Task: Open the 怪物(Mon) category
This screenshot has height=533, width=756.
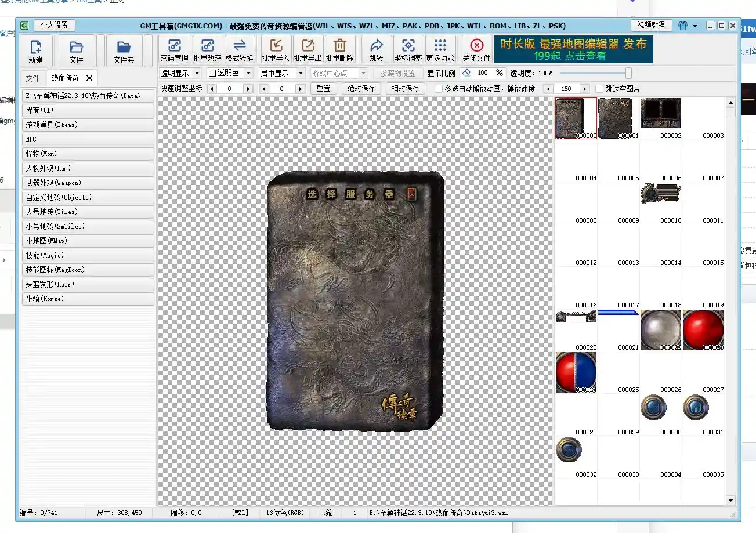Action: pos(88,154)
